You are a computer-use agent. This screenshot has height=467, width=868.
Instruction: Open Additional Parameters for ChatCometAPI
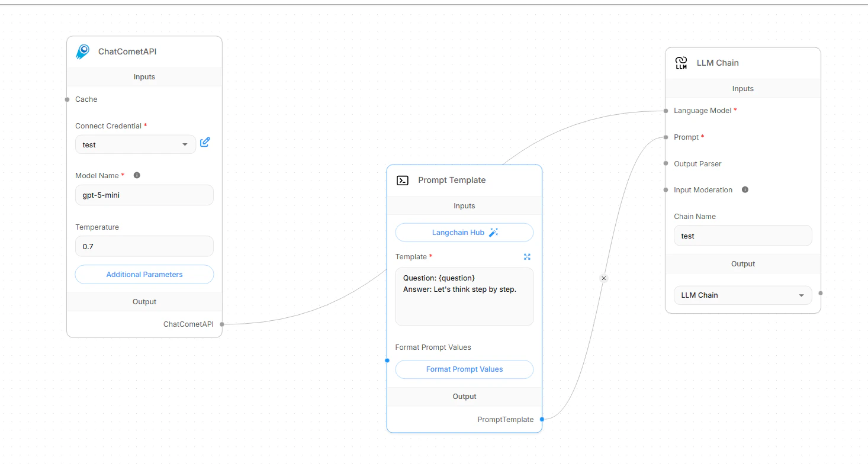click(144, 274)
